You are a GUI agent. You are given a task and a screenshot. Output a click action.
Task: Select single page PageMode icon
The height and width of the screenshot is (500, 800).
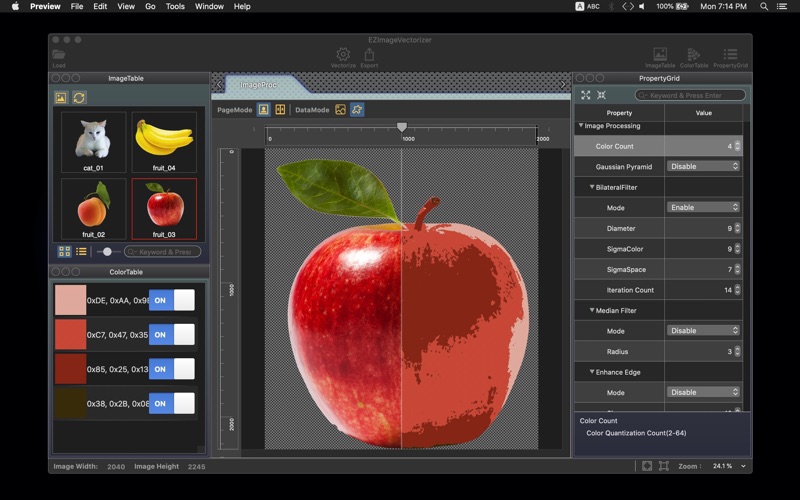coord(263,110)
